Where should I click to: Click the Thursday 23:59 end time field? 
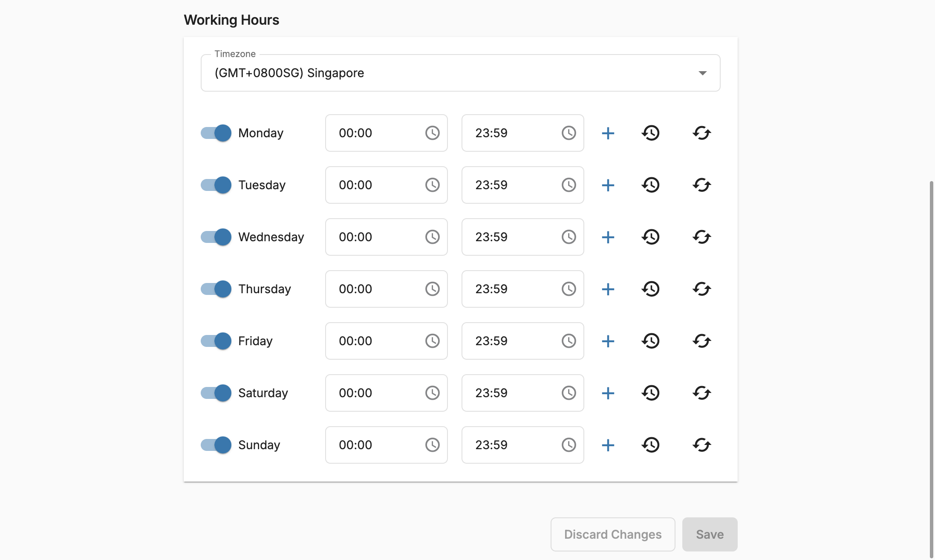click(522, 289)
